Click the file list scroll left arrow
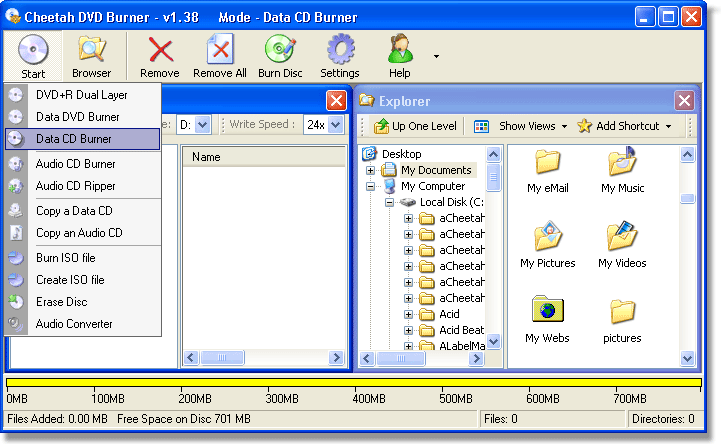This screenshot has height=444, width=721. tap(191, 358)
